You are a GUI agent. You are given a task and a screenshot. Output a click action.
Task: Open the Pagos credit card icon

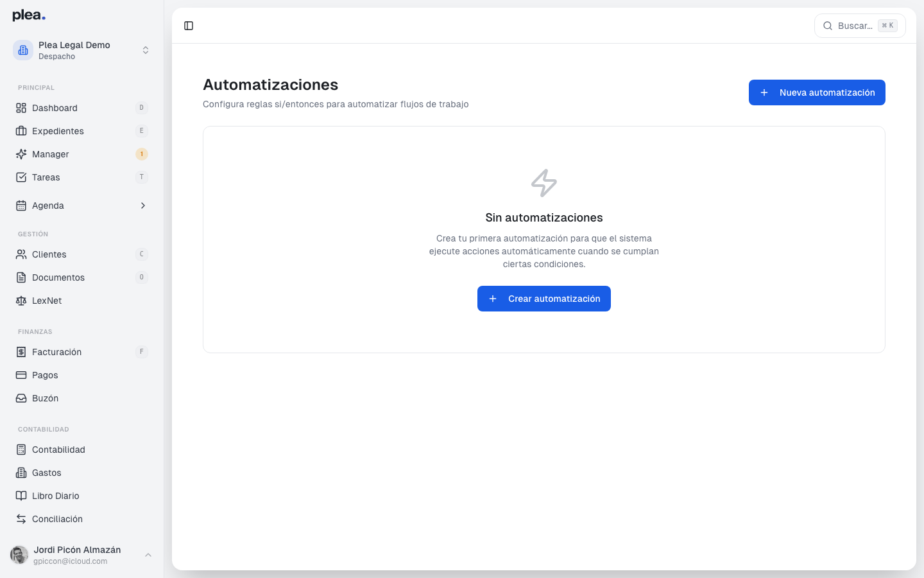[x=21, y=375]
